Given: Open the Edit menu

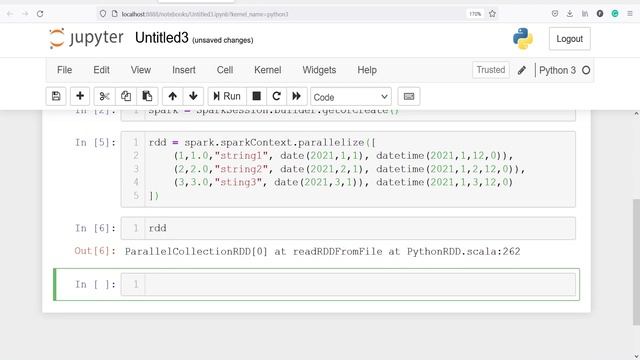Looking at the screenshot, I should click(x=101, y=70).
